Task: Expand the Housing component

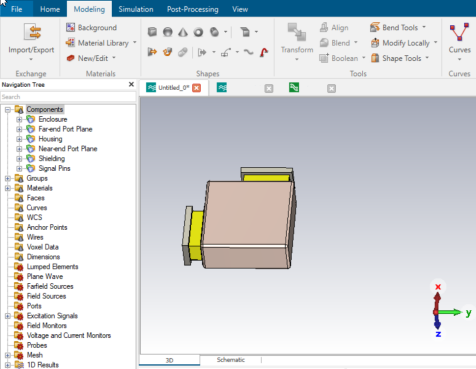Action: coord(19,139)
